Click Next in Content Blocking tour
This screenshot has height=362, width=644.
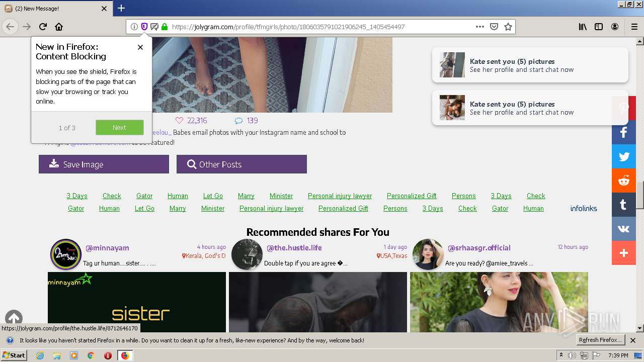tap(119, 127)
